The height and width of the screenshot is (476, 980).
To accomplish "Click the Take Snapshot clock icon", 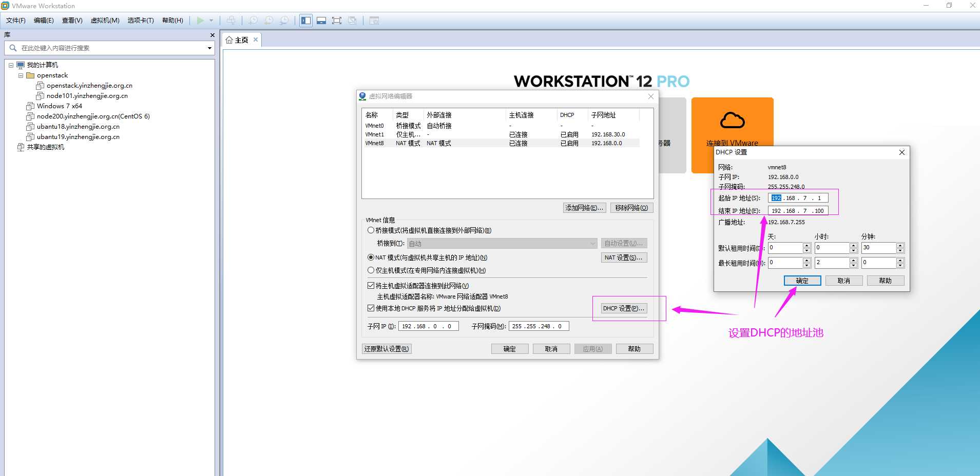I will click(x=253, y=21).
